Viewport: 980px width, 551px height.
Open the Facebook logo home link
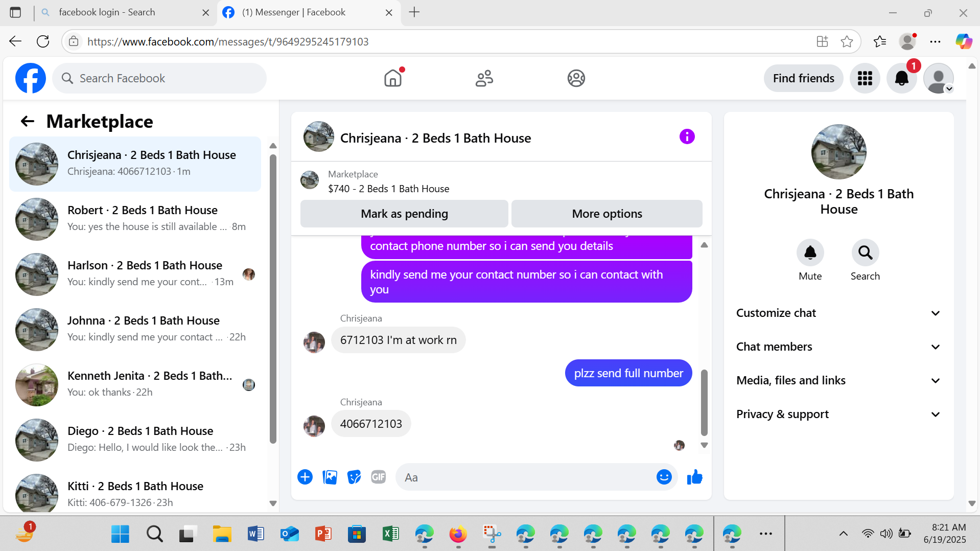31,78
